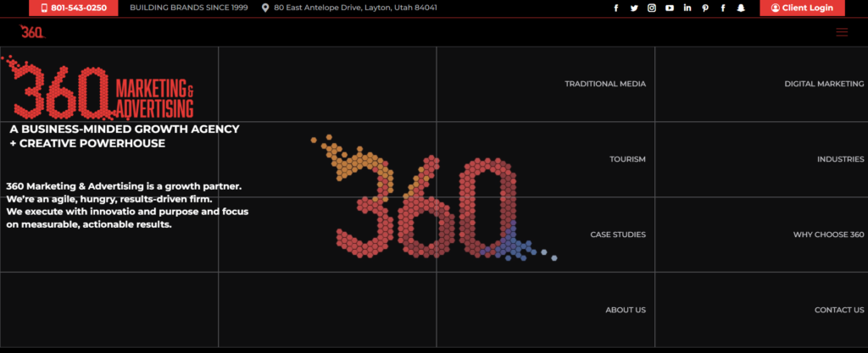The width and height of the screenshot is (868, 353).
Task: Call the 801-543-0250 phone button
Action: pyautogui.click(x=74, y=8)
